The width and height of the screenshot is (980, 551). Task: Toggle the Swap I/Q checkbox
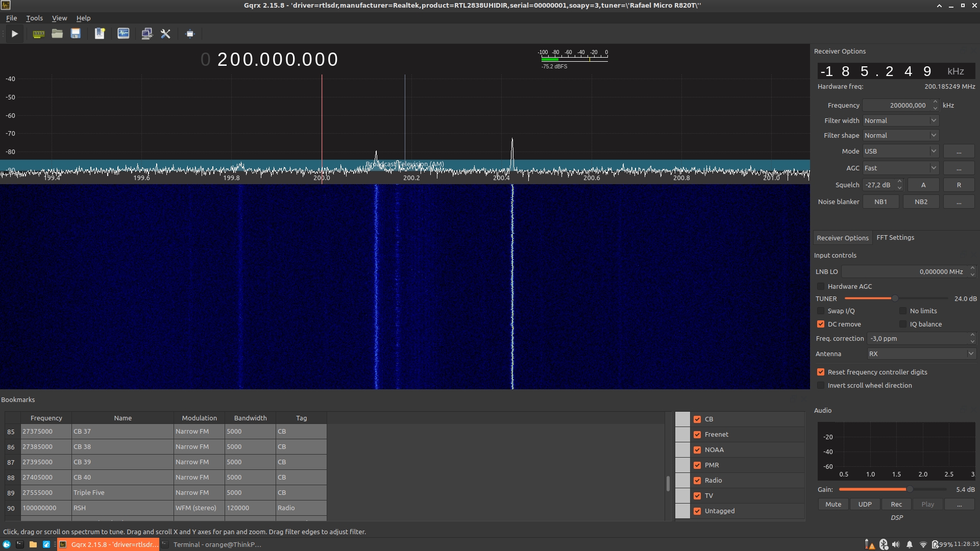tap(821, 311)
